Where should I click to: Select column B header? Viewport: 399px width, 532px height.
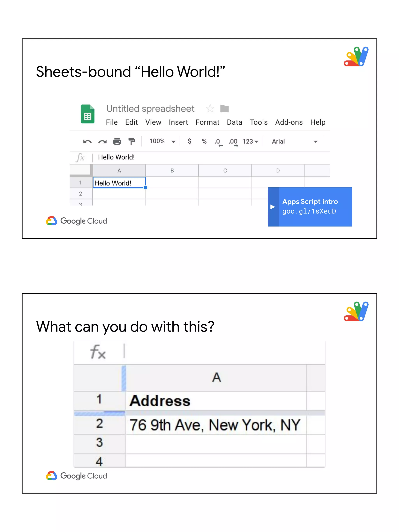172,170
